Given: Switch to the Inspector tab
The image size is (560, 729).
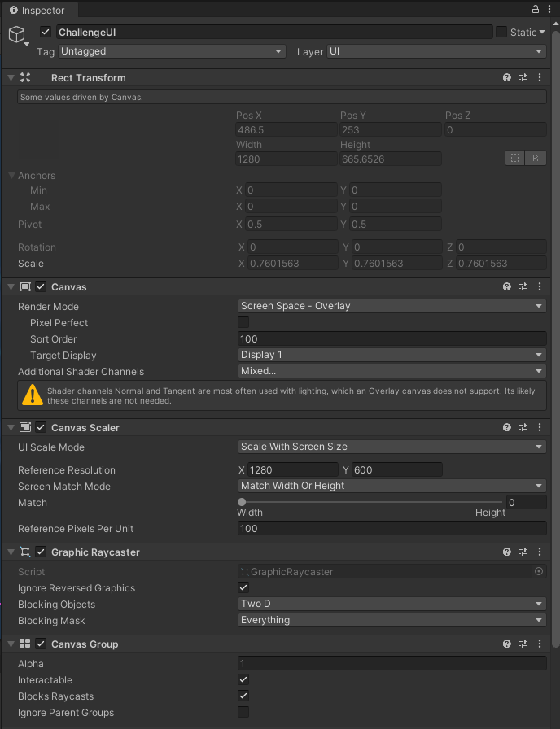Looking at the screenshot, I should point(39,11).
